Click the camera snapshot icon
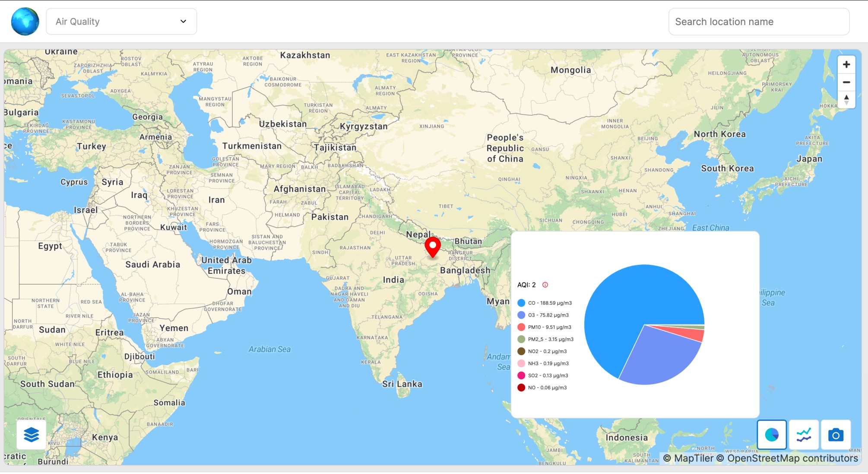The image size is (868, 474). [x=836, y=435]
